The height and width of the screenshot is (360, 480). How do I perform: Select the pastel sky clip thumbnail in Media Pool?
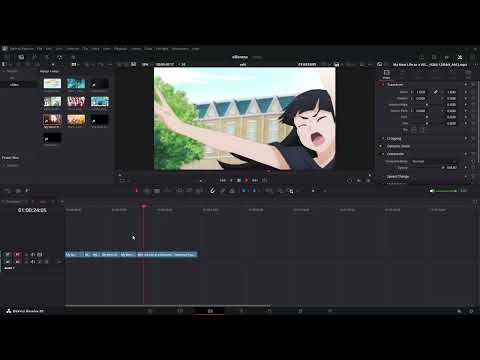[x=52, y=83]
